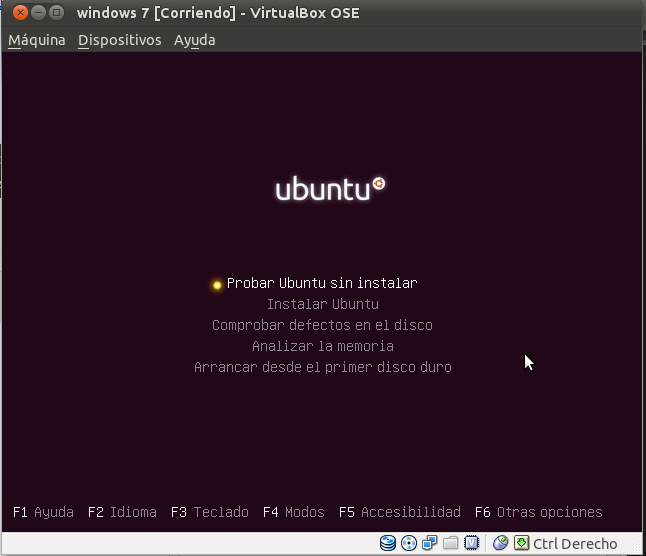646x556 pixels.
Task: Select Probar Ubuntu sin instalar
Action: point(322,283)
